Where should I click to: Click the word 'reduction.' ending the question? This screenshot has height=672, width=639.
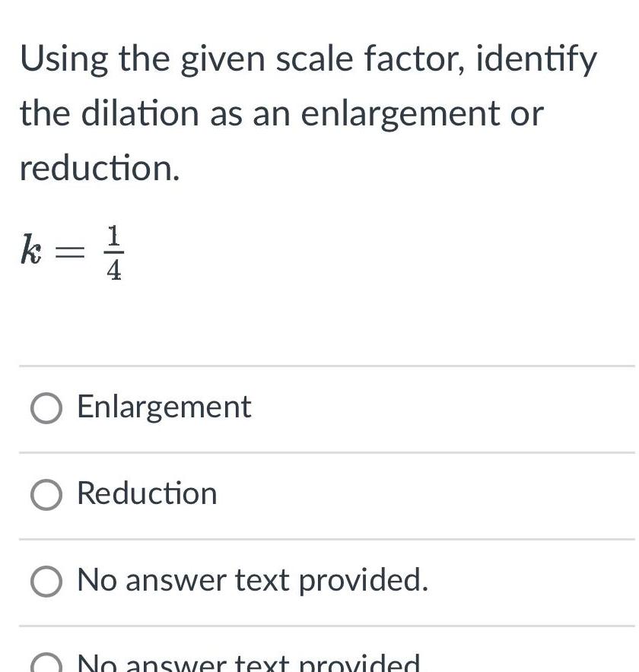(x=97, y=167)
